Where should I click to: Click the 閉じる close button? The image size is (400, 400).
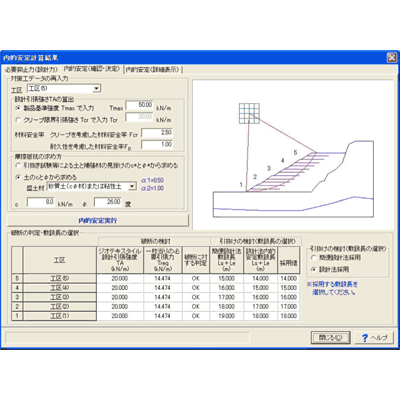click(x=330, y=337)
